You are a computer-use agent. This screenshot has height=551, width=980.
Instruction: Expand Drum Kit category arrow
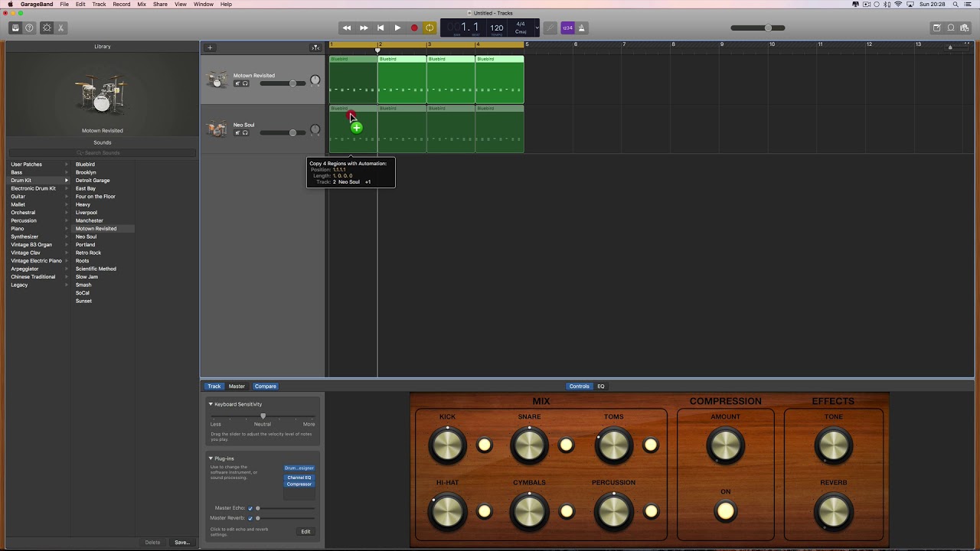point(67,181)
